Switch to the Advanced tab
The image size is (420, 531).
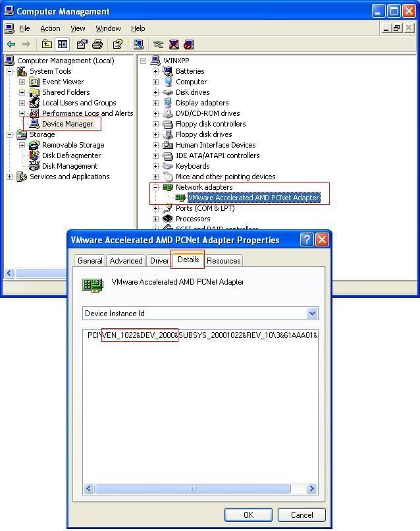(x=126, y=260)
